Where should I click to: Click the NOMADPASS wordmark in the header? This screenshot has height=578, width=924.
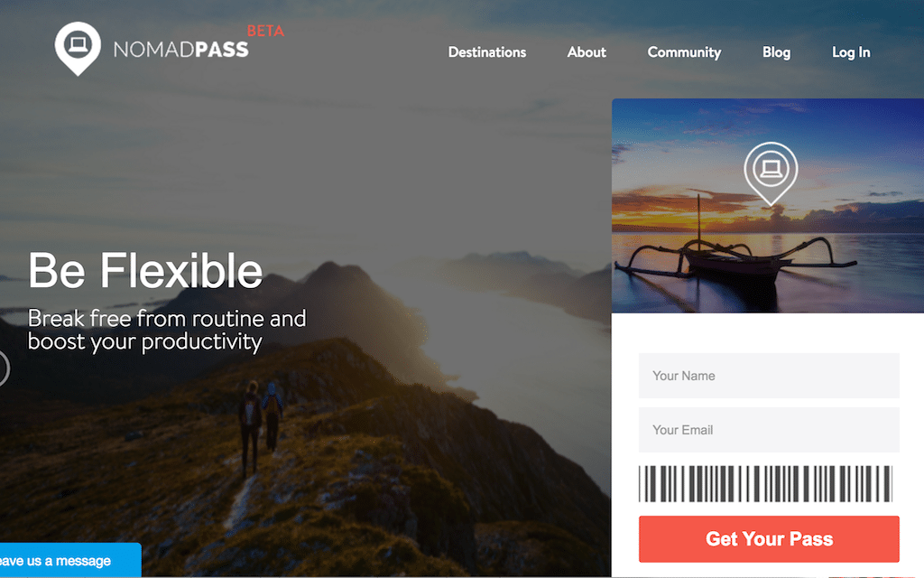tap(180, 51)
